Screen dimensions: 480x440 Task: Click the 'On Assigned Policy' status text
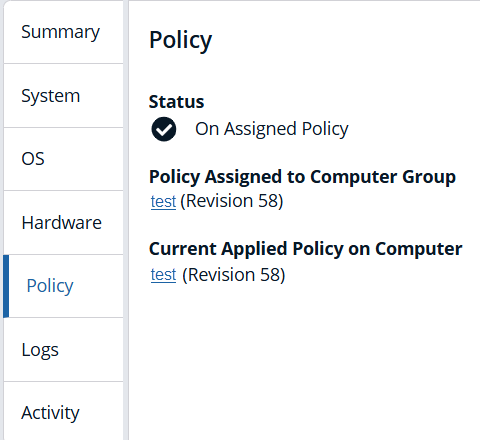coord(272,129)
